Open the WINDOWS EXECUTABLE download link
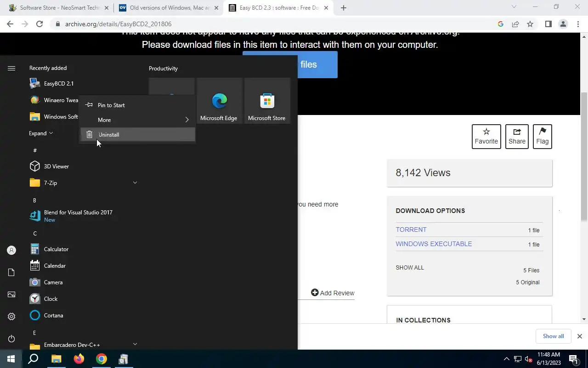The height and width of the screenshot is (368, 588). pyautogui.click(x=434, y=244)
